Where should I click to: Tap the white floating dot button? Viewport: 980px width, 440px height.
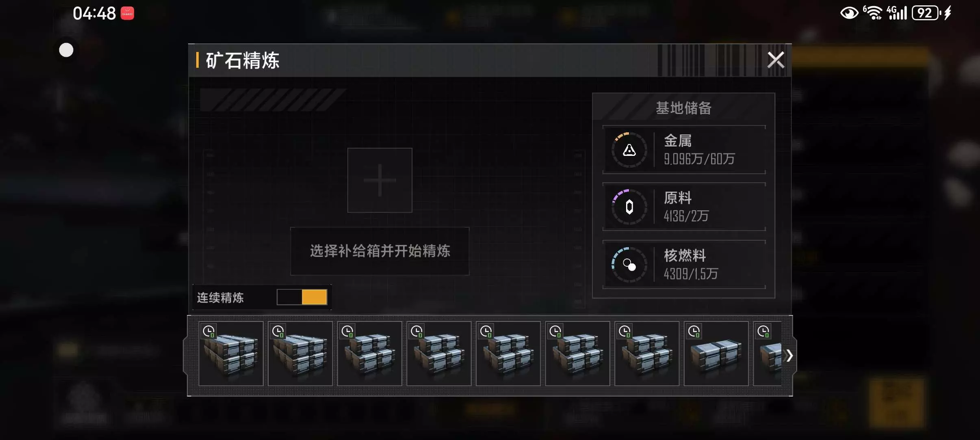[x=66, y=50]
